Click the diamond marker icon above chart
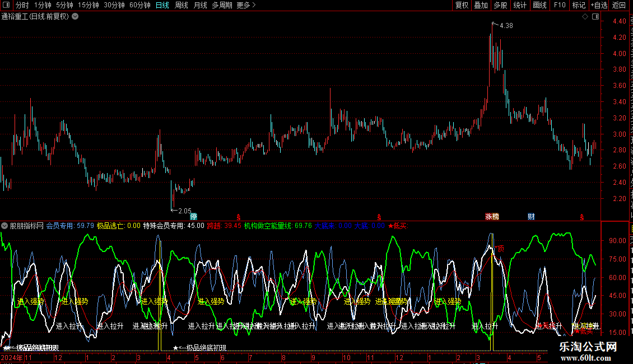Screen dimensions: 633x364 tap(585, 17)
